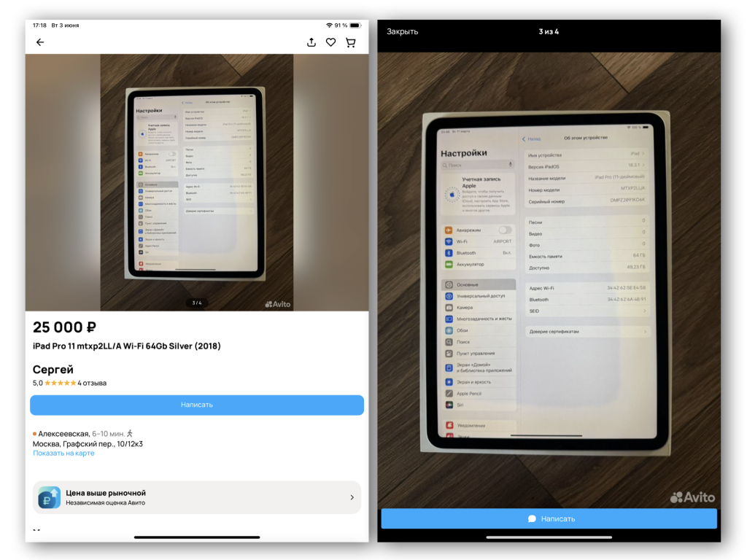Select the listing title iPad Pro 11 mtxp2LL/A

(127, 346)
